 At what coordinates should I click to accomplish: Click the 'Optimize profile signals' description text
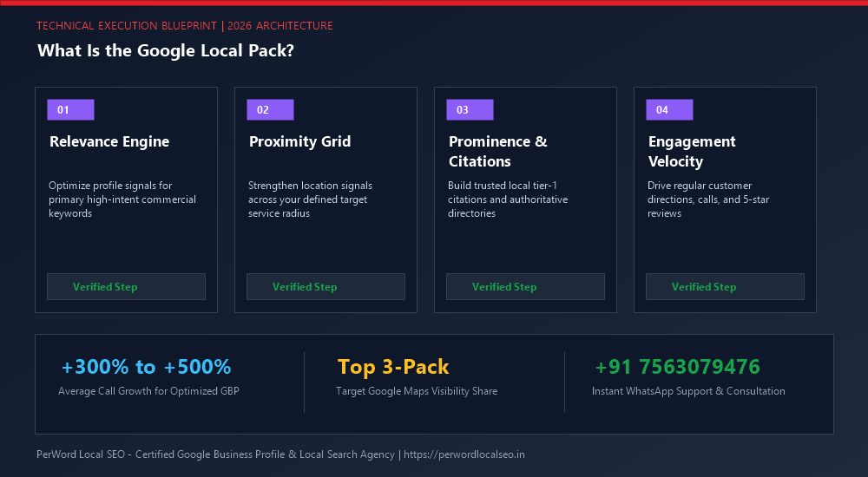tap(122, 199)
